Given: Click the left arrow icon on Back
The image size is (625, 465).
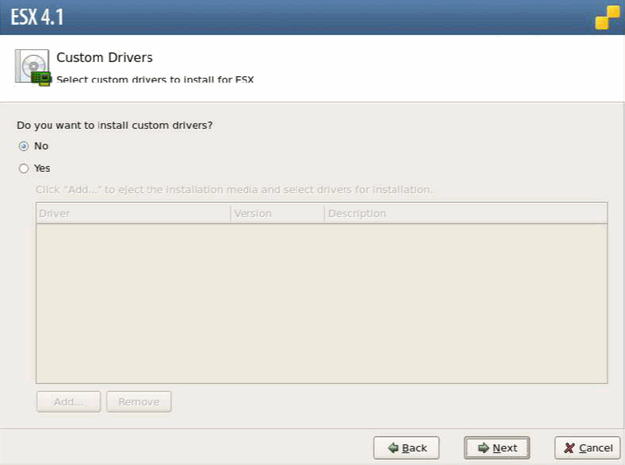Looking at the screenshot, I should point(393,448).
